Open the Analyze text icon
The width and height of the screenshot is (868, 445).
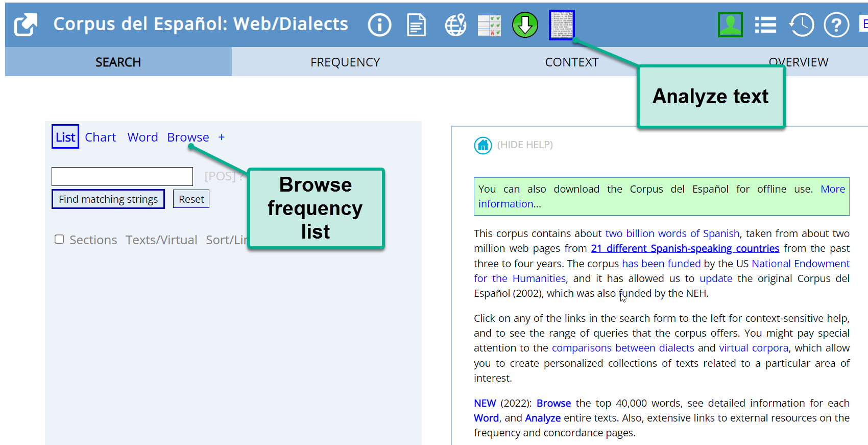pos(562,25)
